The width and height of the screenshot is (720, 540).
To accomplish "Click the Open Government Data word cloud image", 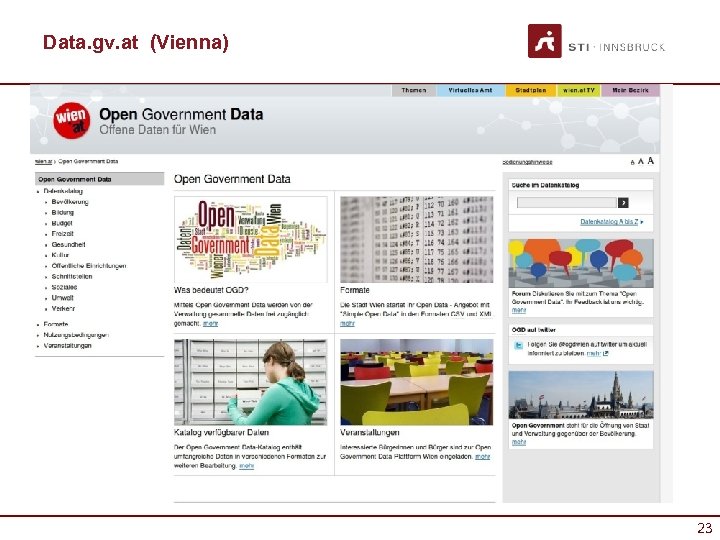I will (251, 239).
